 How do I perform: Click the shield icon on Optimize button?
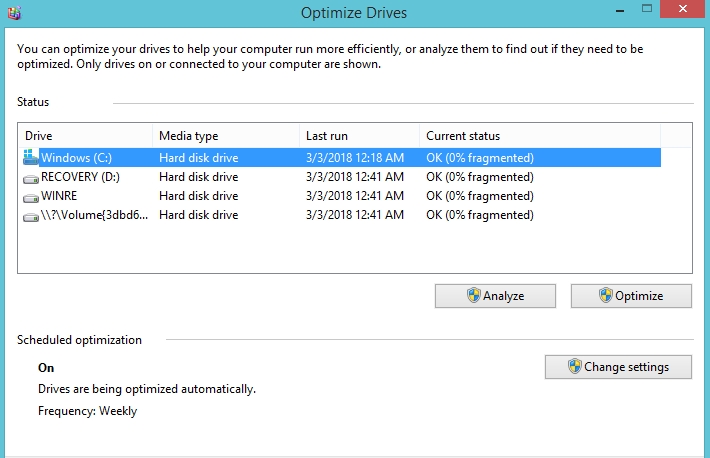605,296
